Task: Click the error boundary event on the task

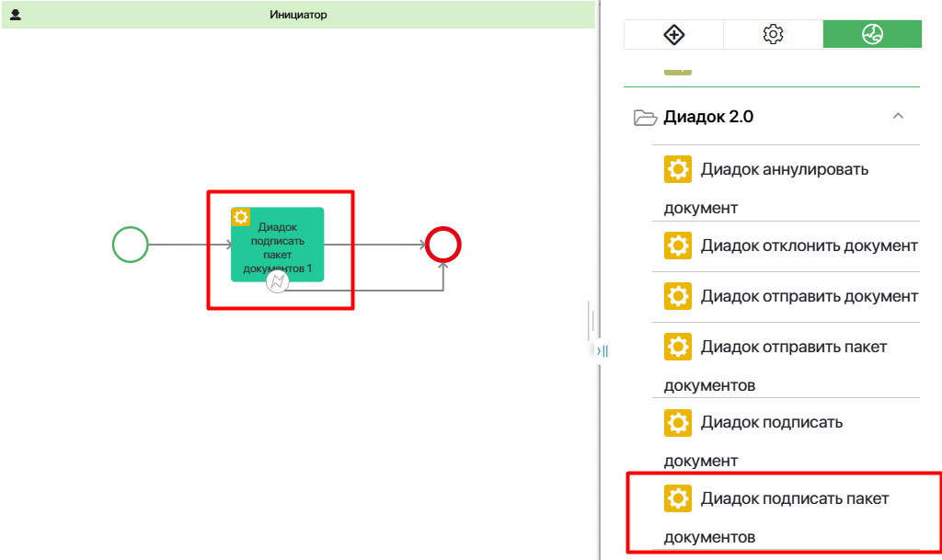Action: pos(277,281)
